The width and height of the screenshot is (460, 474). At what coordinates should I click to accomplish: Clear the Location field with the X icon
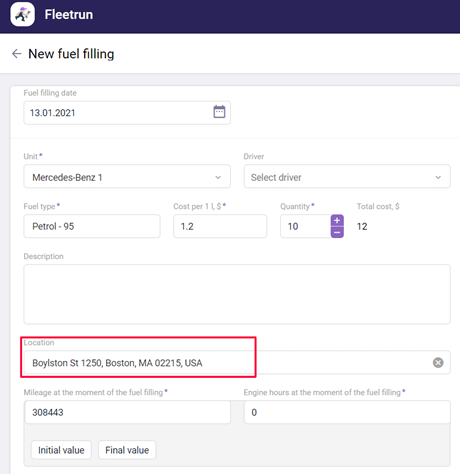click(x=438, y=362)
